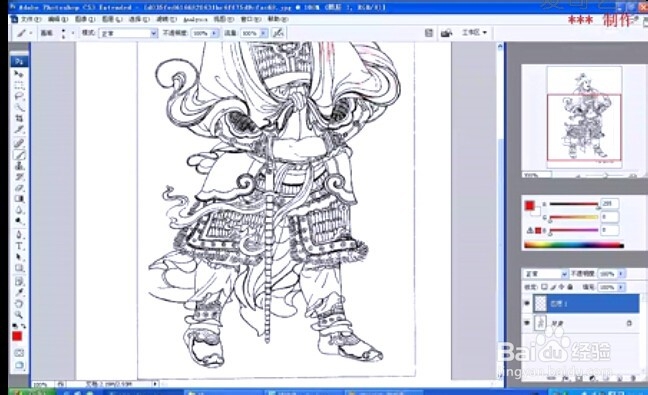Viewport: 648px width, 395px height.
Task: Open the workspace (工作区) dropdown
Action: click(x=474, y=32)
